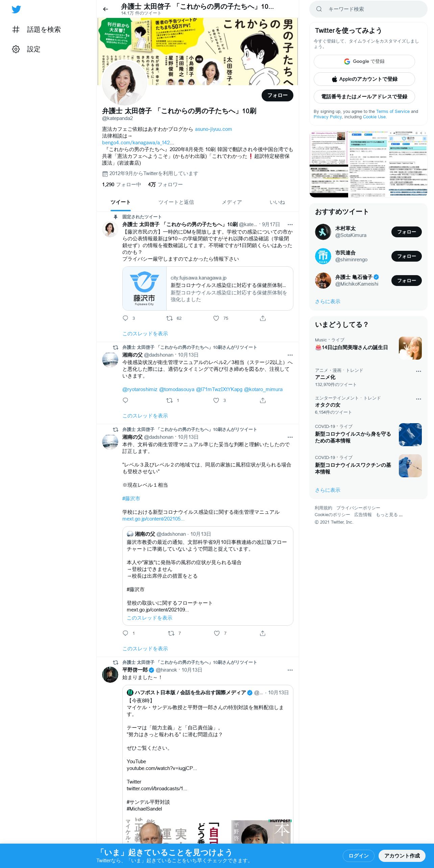Show thread under pinned tweet
This screenshot has height=868, width=434.
pos(145,334)
